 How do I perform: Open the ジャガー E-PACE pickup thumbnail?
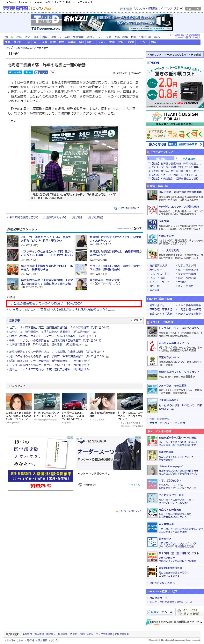coord(74,402)
